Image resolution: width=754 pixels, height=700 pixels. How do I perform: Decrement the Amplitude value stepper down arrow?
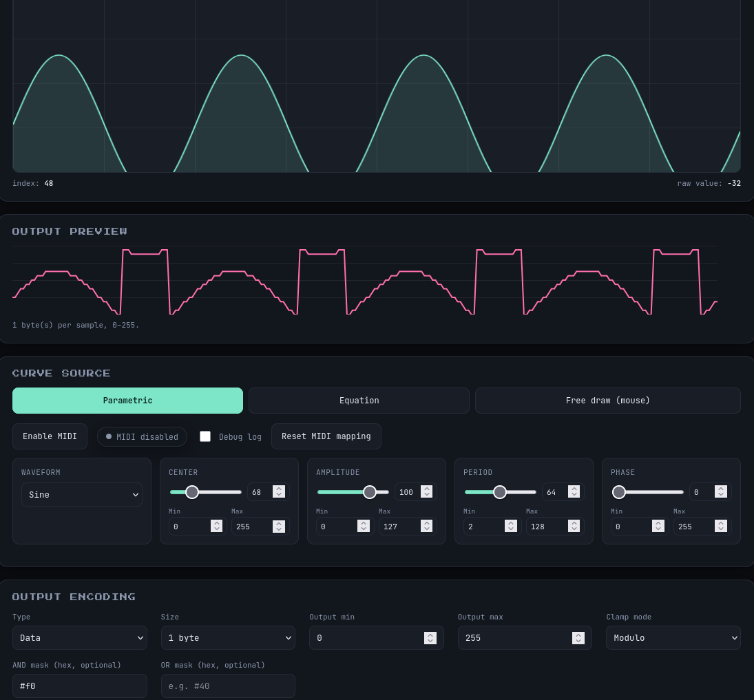point(426,495)
